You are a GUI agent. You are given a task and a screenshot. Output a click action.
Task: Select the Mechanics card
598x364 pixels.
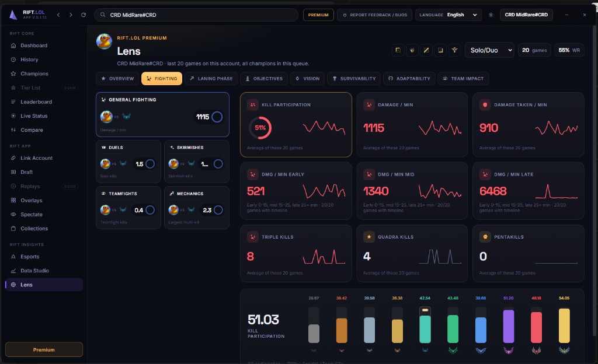click(197, 208)
